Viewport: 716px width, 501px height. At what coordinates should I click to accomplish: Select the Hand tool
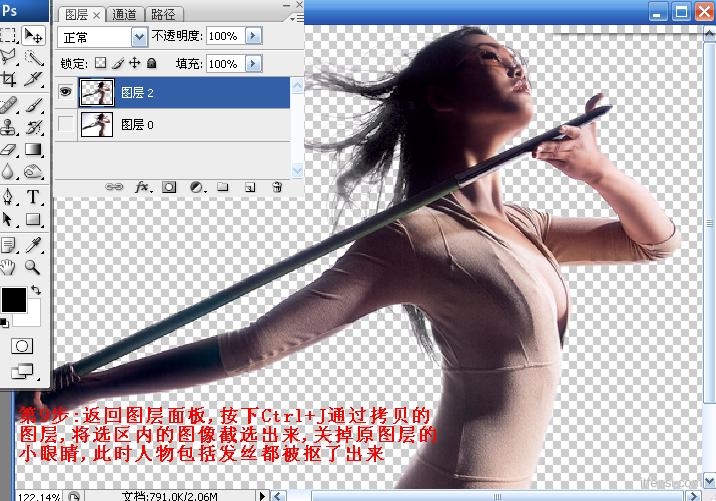pyautogui.click(x=9, y=267)
